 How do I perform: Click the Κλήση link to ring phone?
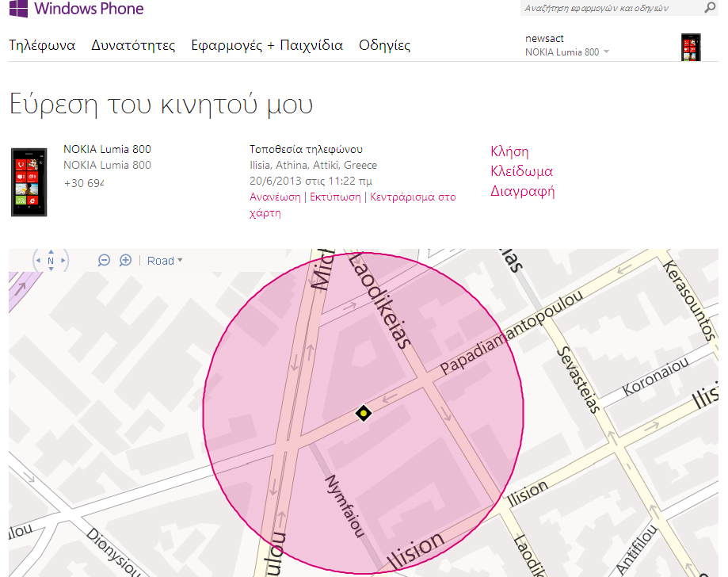point(509,151)
